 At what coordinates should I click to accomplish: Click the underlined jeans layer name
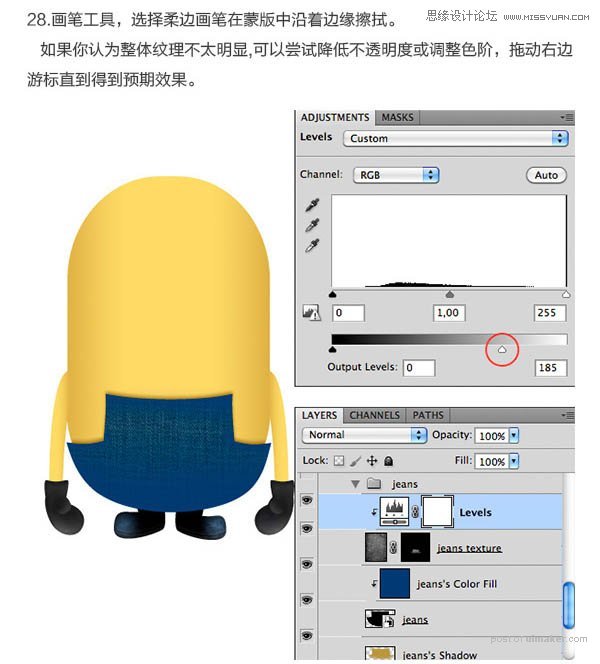click(x=415, y=620)
